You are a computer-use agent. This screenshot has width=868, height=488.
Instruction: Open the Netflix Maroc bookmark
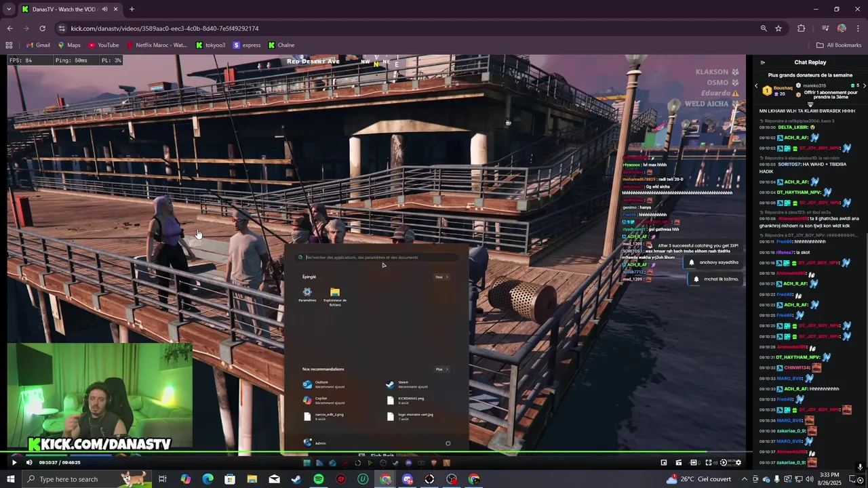(157, 45)
